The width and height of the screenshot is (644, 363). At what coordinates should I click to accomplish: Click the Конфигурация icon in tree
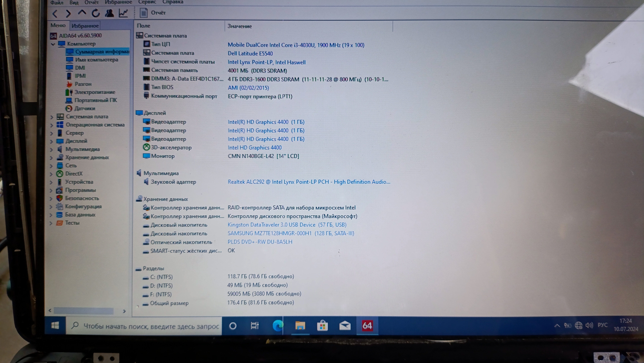(59, 207)
